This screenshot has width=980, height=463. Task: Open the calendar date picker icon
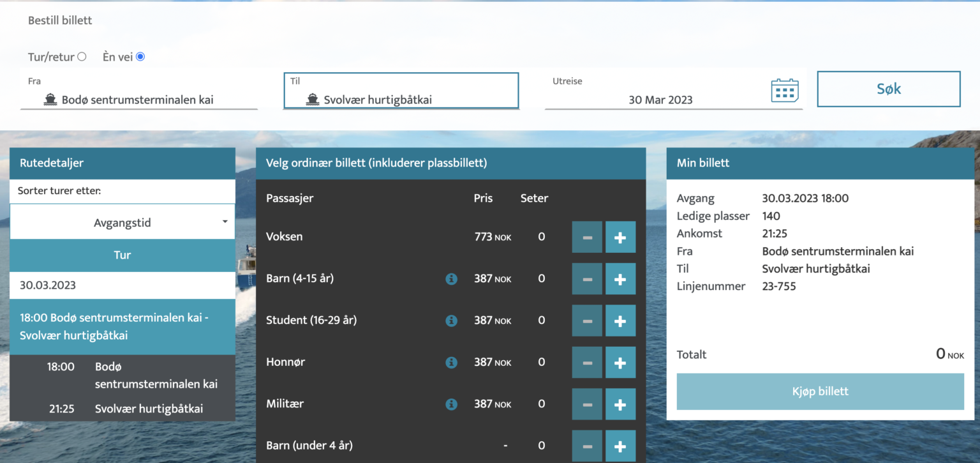(784, 90)
